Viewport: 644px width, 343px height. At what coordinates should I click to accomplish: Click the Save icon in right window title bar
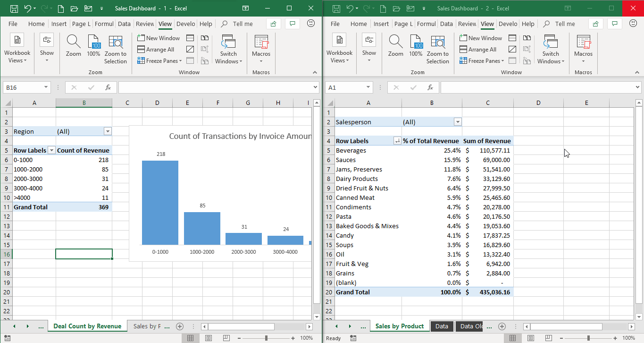(336, 9)
